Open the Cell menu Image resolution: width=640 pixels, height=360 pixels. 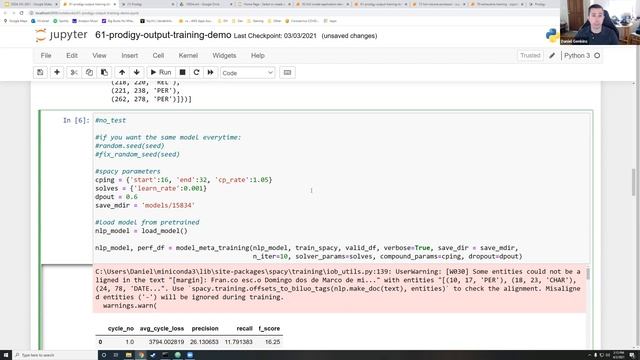tap(158, 56)
